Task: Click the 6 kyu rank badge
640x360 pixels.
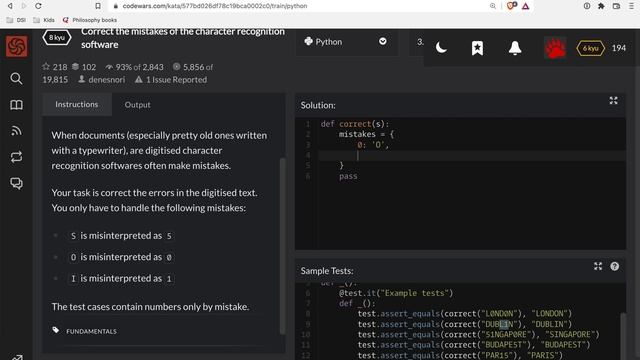Action: click(590, 48)
